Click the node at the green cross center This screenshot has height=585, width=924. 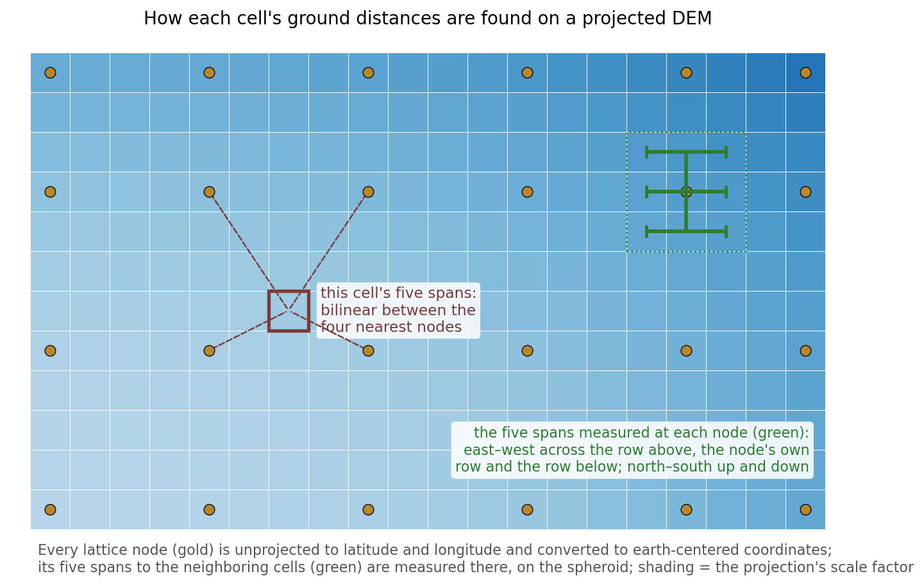(x=686, y=192)
